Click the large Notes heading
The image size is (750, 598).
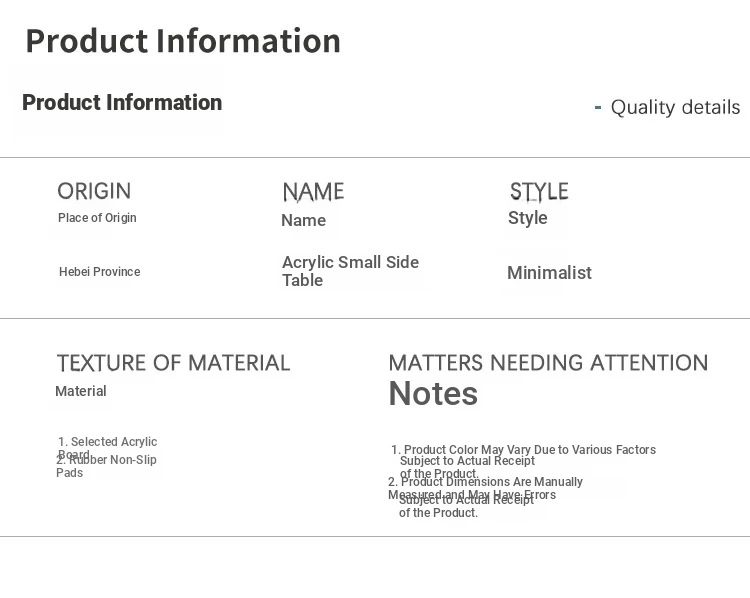pos(433,394)
